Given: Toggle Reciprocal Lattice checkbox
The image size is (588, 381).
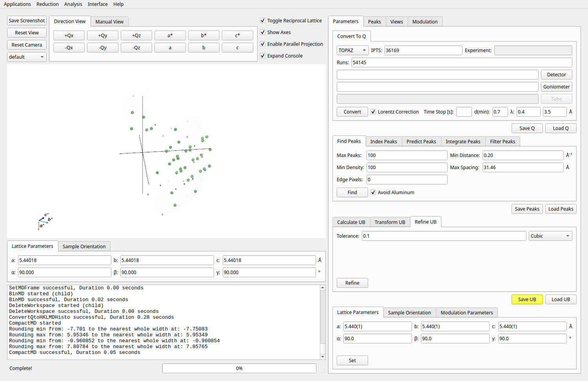Looking at the screenshot, I should tap(263, 20).
